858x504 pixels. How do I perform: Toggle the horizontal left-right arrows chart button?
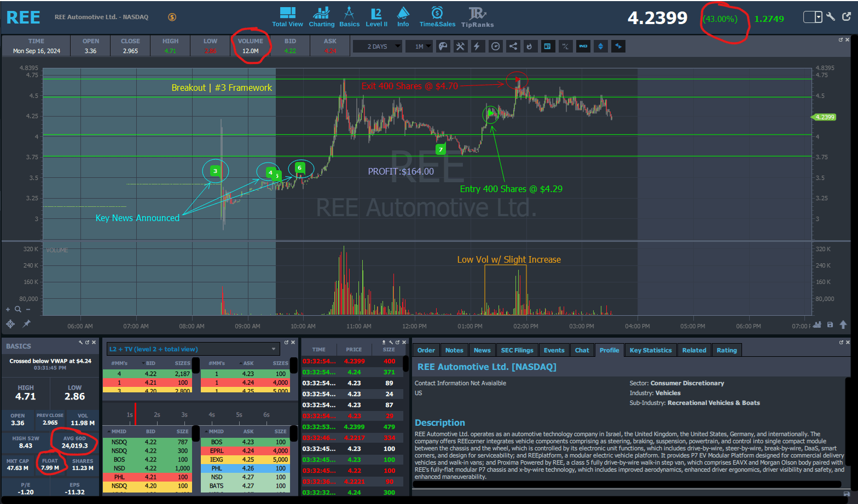coord(618,47)
